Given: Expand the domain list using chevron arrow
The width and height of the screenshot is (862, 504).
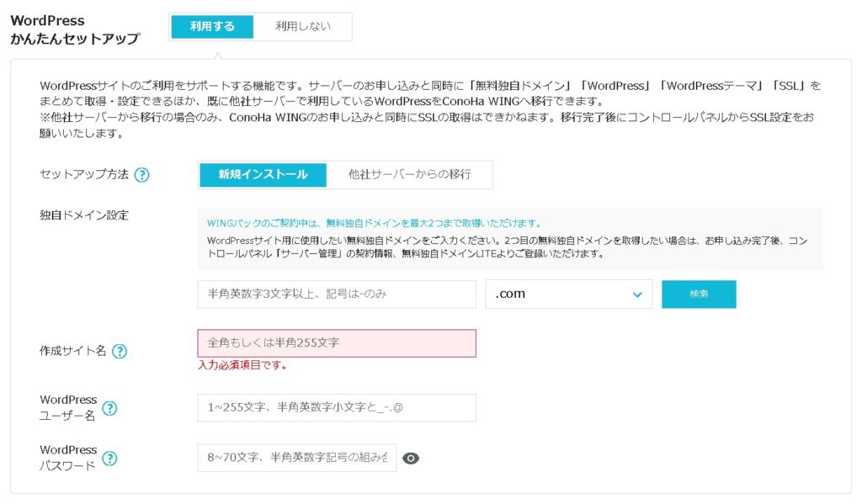Looking at the screenshot, I should (x=636, y=294).
